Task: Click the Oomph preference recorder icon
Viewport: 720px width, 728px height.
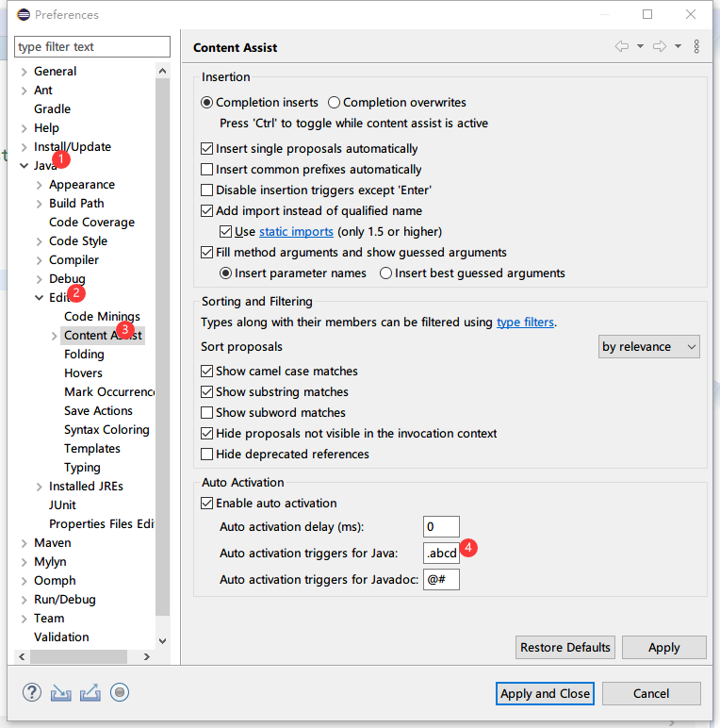Action: [120, 692]
